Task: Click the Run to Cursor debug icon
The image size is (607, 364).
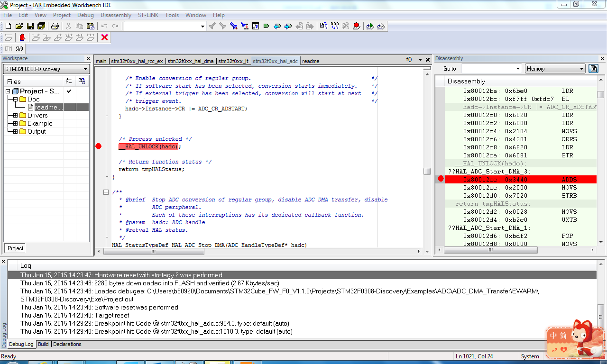Action: click(x=80, y=37)
